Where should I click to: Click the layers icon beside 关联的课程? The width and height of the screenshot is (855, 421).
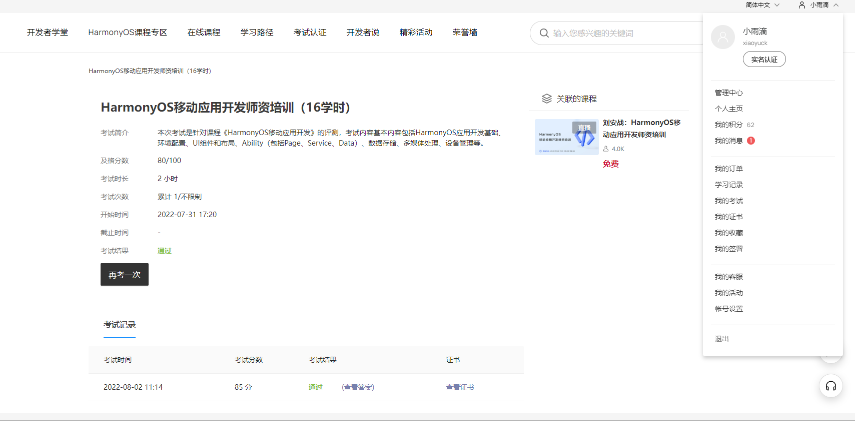(x=546, y=99)
